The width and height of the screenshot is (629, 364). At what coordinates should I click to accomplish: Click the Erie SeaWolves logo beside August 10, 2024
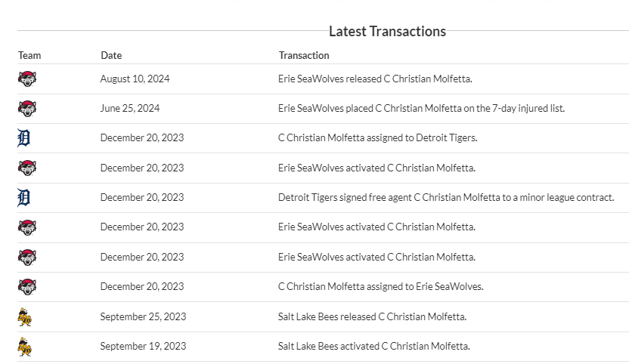(26, 79)
